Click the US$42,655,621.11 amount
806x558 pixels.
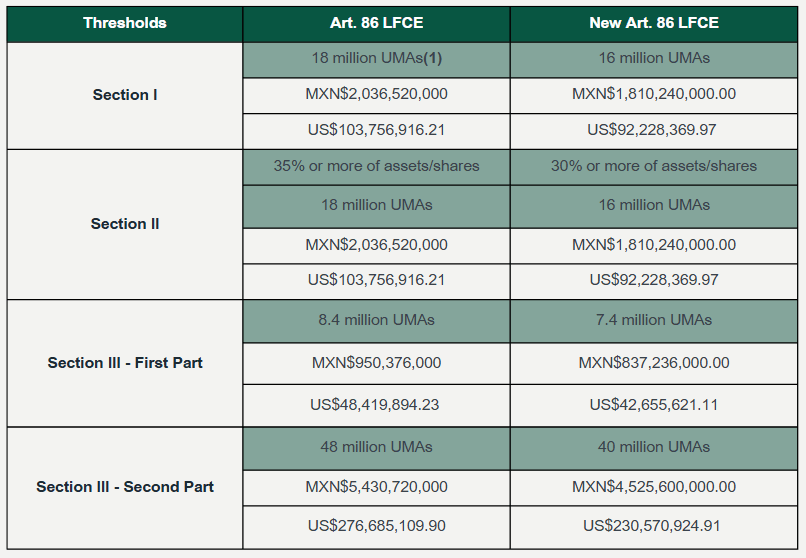tap(654, 405)
